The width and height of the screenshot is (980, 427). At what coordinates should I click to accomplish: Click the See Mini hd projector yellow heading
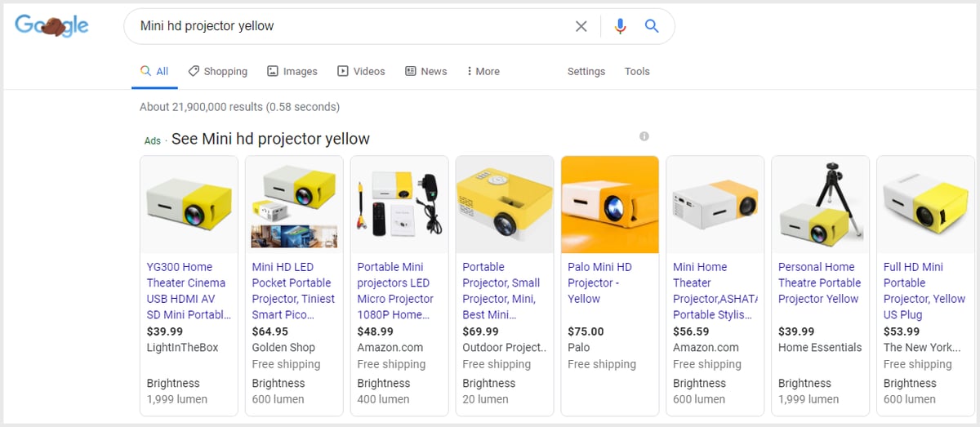(270, 139)
